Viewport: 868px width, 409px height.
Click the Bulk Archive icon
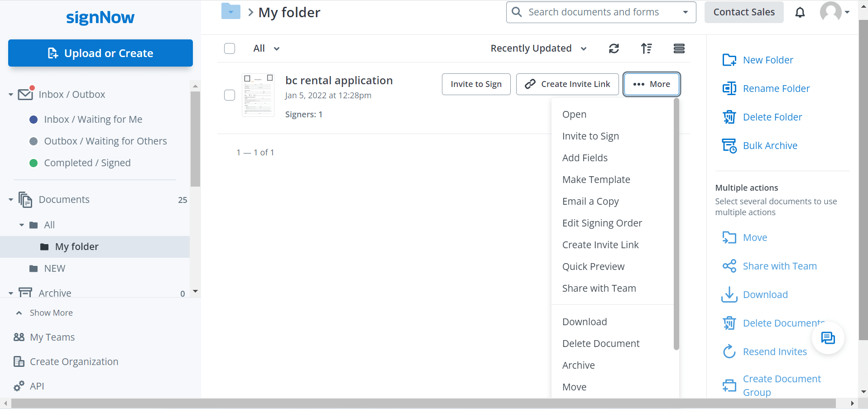pyautogui.click(x=729, y=145)
